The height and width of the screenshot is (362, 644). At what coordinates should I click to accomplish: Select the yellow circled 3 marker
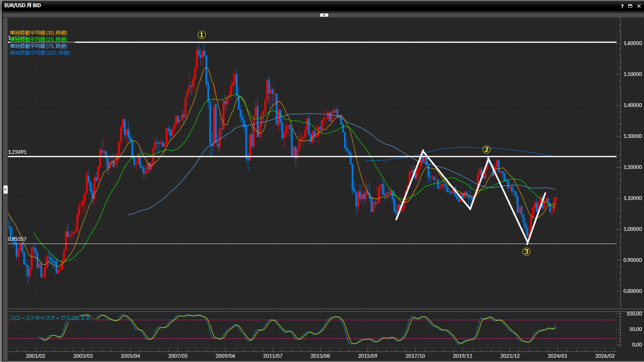526,252
